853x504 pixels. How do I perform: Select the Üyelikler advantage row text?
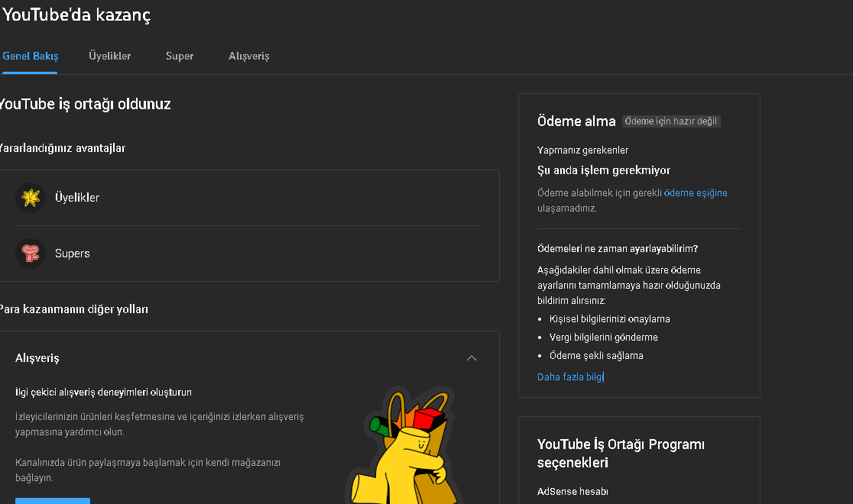click(77, 197)
